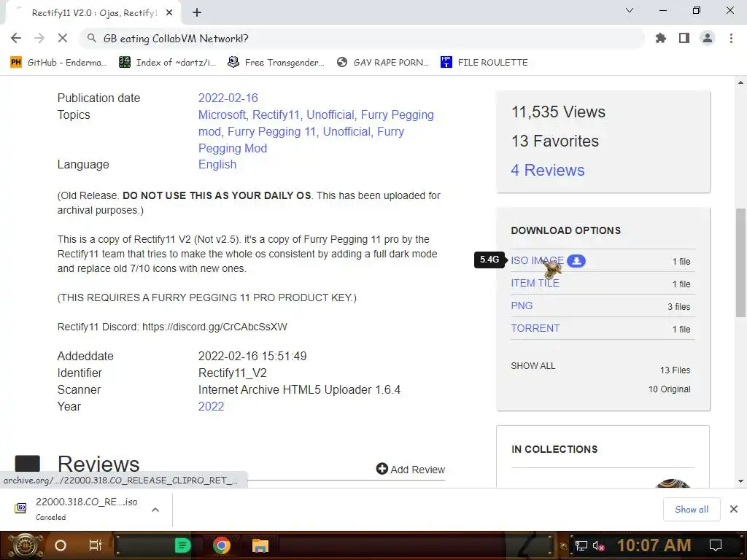Open Task View on the taskbar
Screen dimensions: 747x560
(x=96, y=545)
